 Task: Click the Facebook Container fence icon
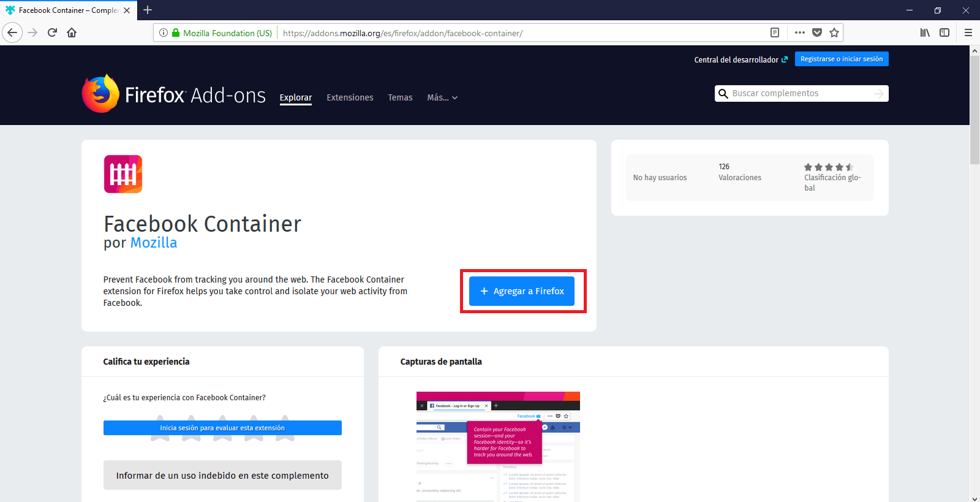pos(123,174)
